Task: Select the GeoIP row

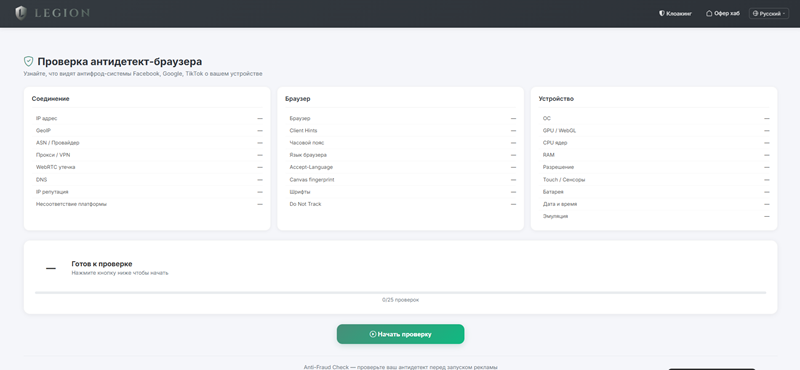Action: coord(147,131)
